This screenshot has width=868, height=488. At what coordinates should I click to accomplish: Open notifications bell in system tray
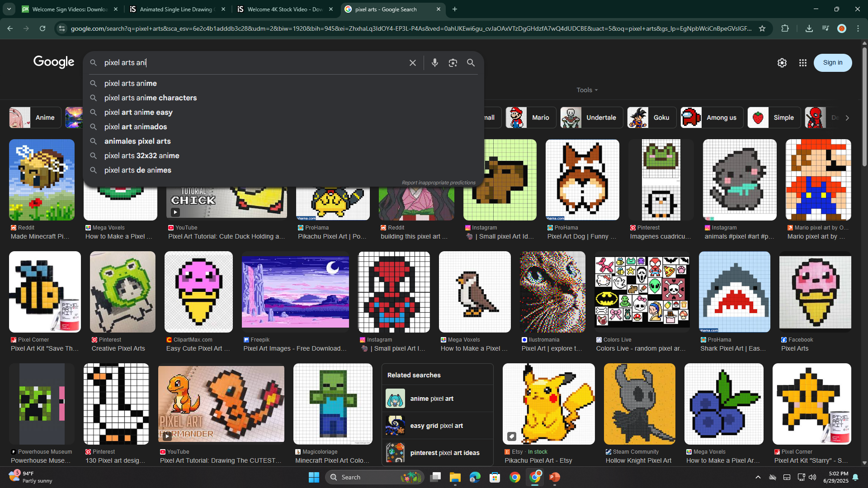tap(855, 477)
